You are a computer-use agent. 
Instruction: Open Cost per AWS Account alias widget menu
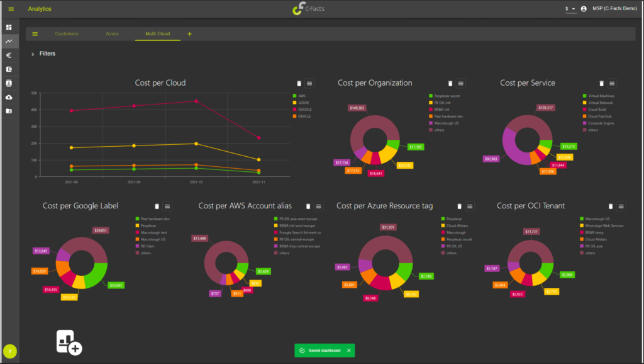click(x=319, y=207)
